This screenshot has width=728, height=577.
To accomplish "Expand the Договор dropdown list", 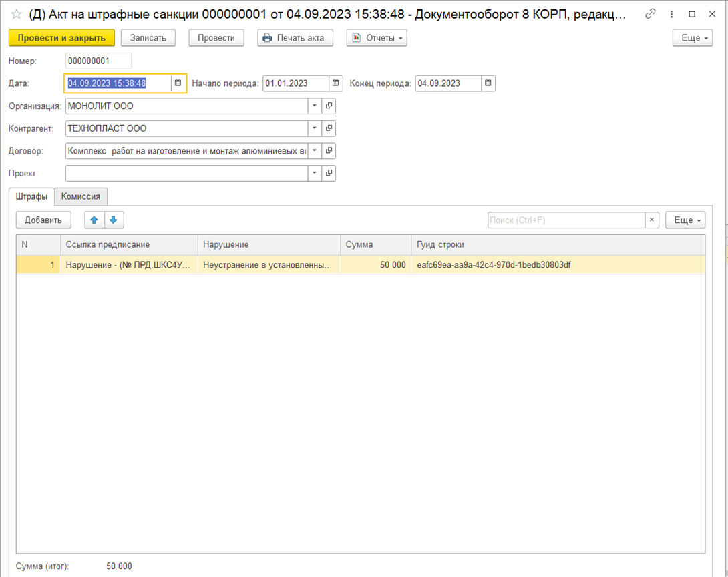I will (315, 151).
